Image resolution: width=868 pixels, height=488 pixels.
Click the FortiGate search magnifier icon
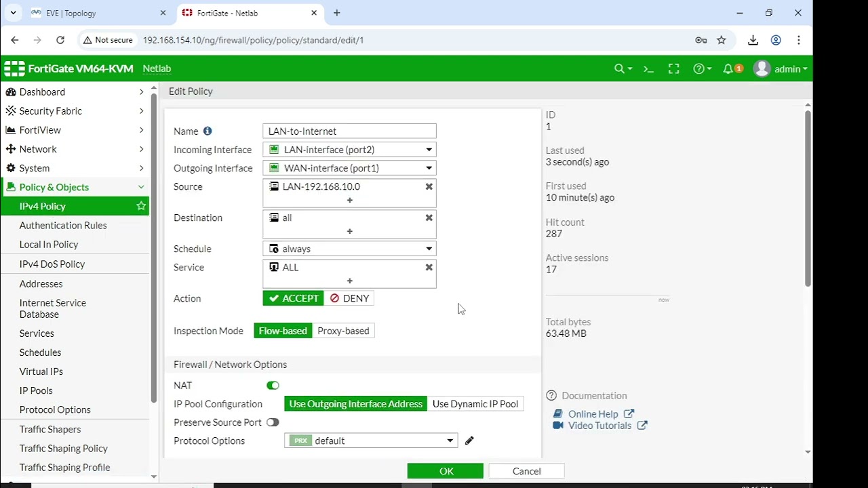pos(619,68)
